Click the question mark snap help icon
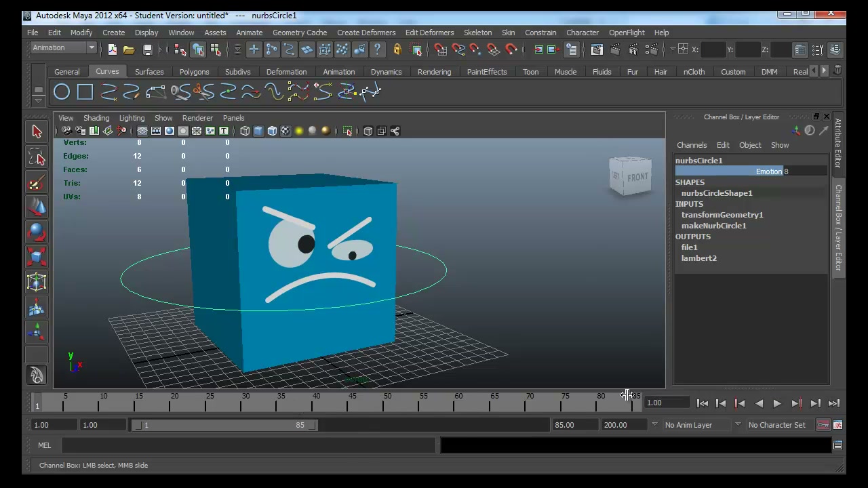Image resolution: width=868 pixels, height=488 pixels. 377,49
